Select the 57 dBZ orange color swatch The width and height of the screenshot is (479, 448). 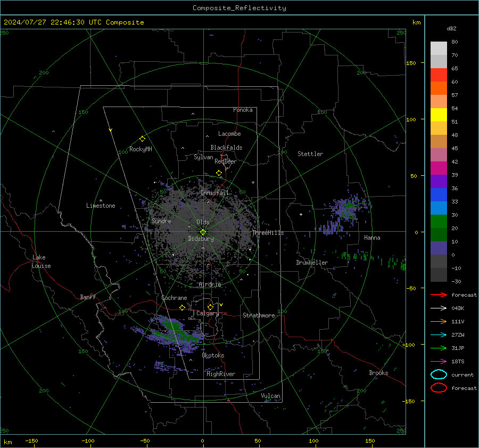pyautogui.click(x=439, y=88)
